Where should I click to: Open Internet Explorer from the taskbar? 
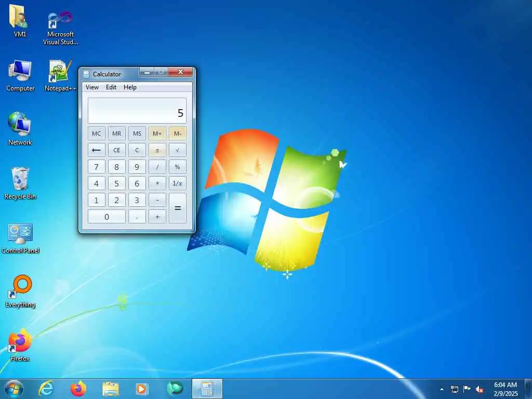46,389
